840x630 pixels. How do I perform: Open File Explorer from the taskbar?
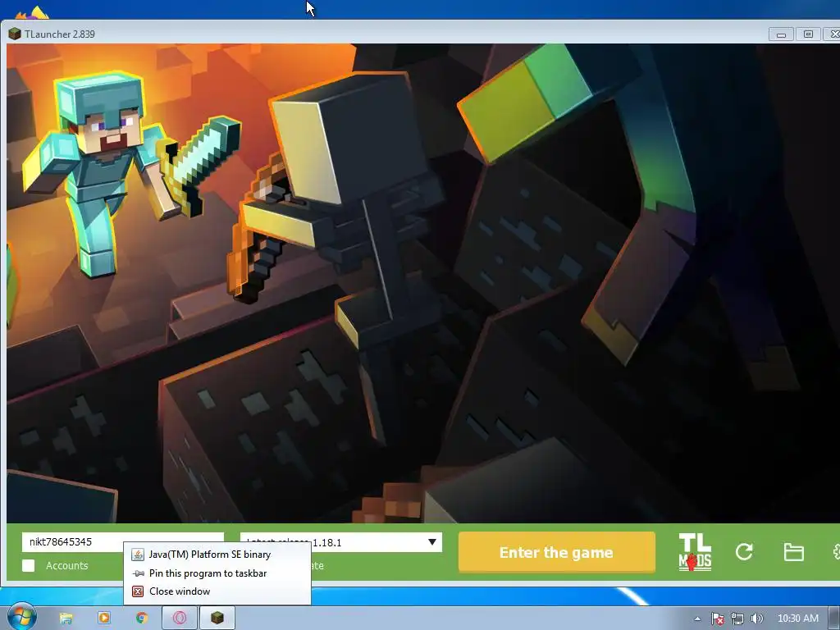coord(66,619)
